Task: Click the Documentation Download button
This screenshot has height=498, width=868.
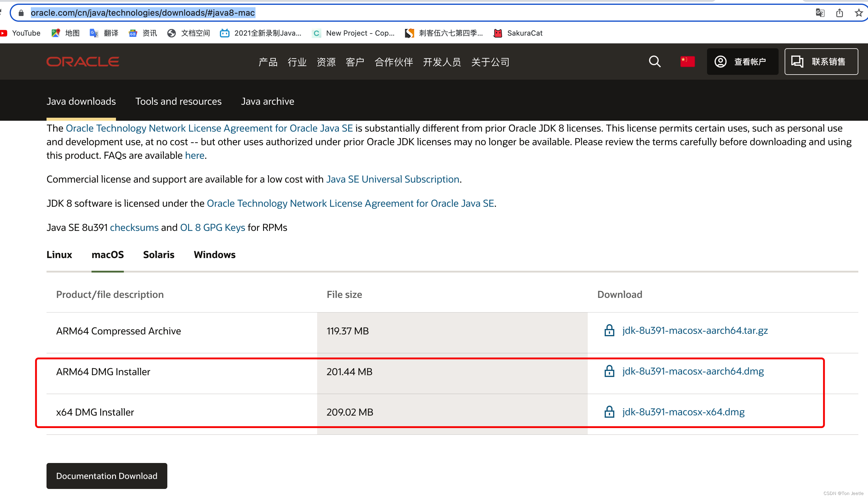Action: tap(106, 475)
